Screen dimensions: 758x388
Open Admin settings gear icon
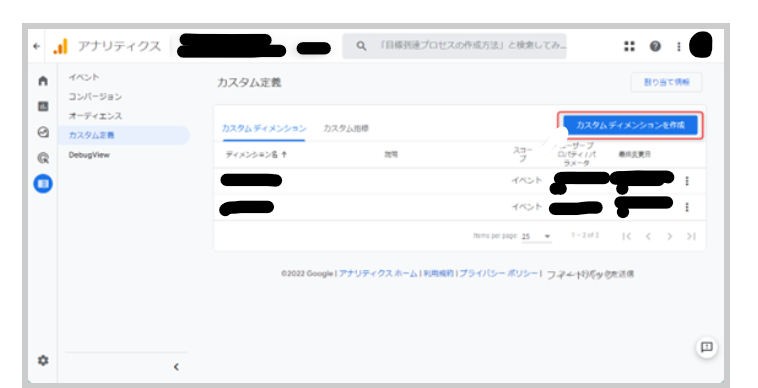pyautogui.click(x=43, y=360)
